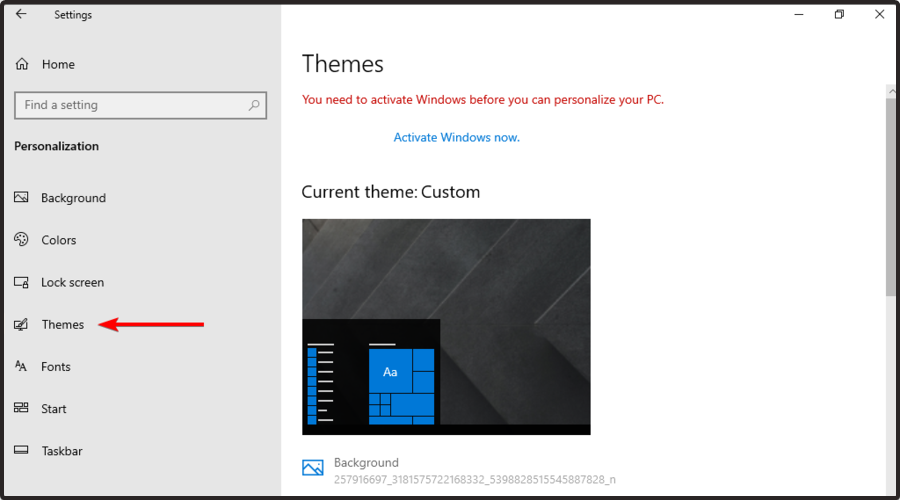
Task: Click the Colors palette icon
Action: (x=21, y=239)
